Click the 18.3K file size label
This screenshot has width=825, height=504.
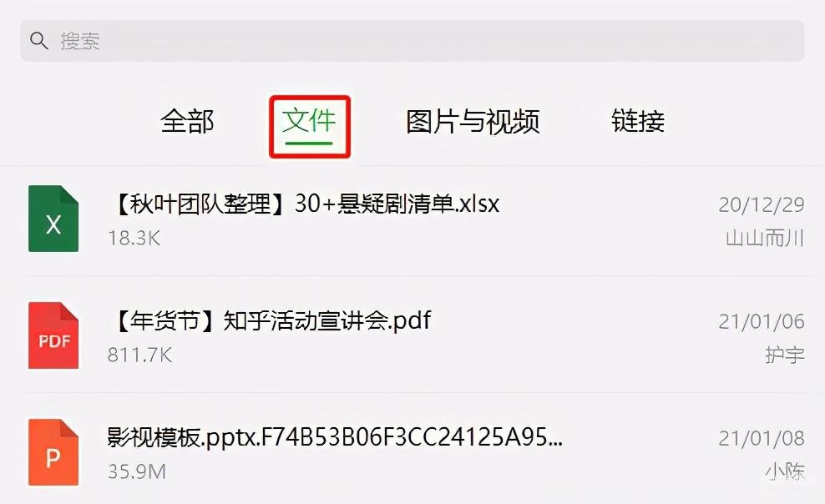pos(134,239)
